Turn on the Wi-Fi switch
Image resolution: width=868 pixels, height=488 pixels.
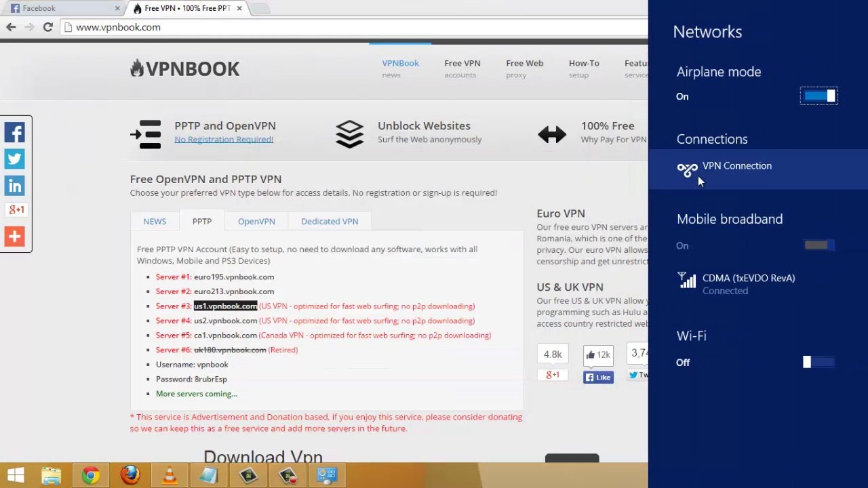(x=819, y=362)
